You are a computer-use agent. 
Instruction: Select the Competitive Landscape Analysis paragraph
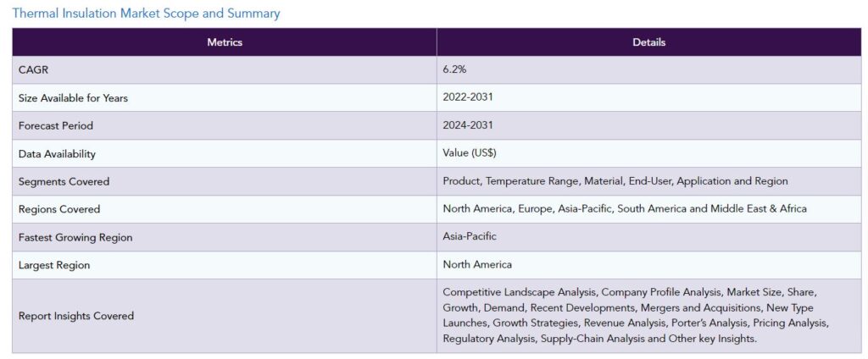click(x=636, y=315)
